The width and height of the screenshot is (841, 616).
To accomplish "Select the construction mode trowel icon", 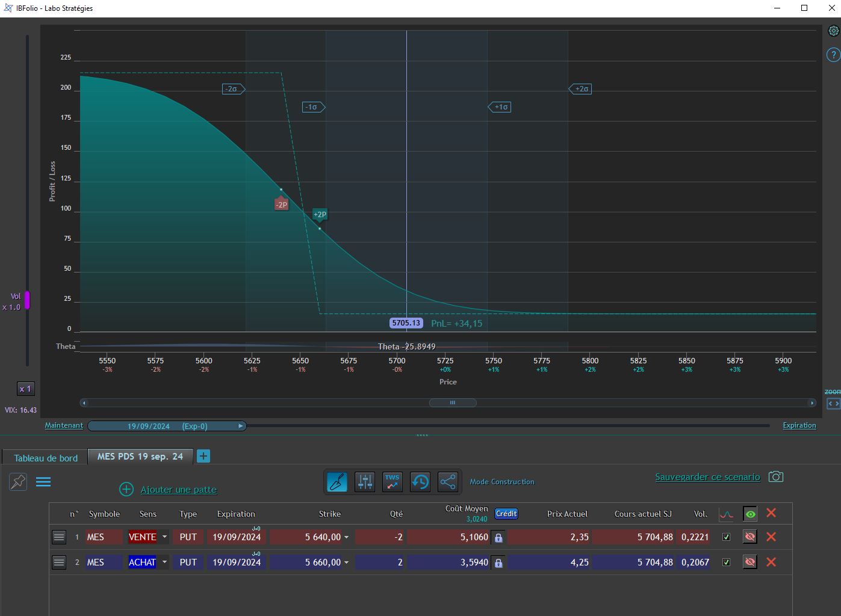I will (337, 482).
